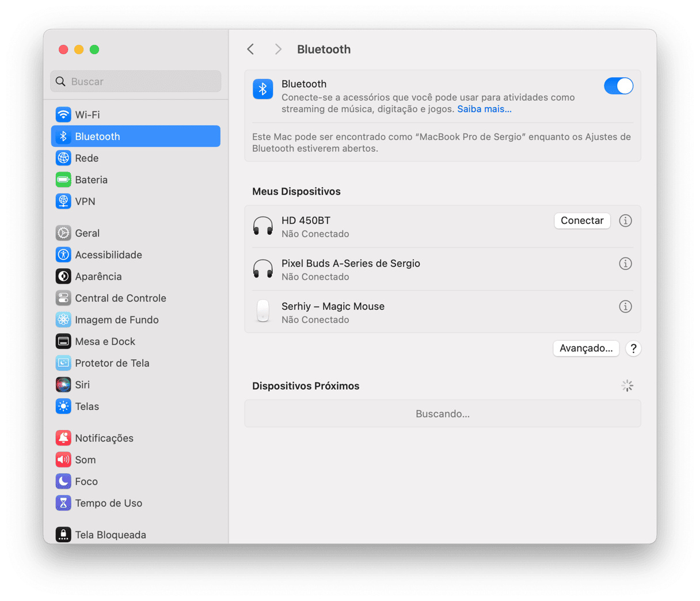Go forward with the right chevron
Screen dimensions: 700x601
tap(278, 50)
